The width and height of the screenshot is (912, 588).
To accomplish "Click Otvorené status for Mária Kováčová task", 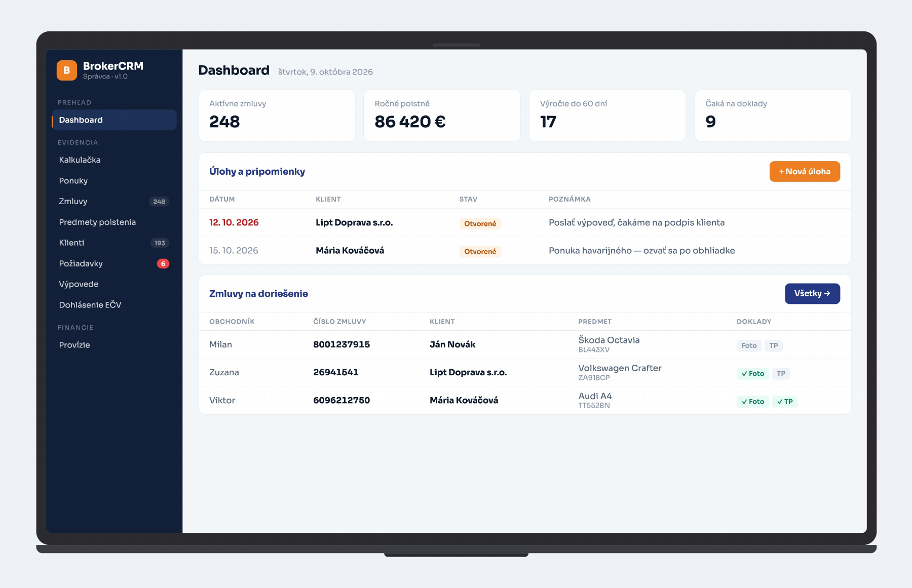I will [x=480, y=252].
